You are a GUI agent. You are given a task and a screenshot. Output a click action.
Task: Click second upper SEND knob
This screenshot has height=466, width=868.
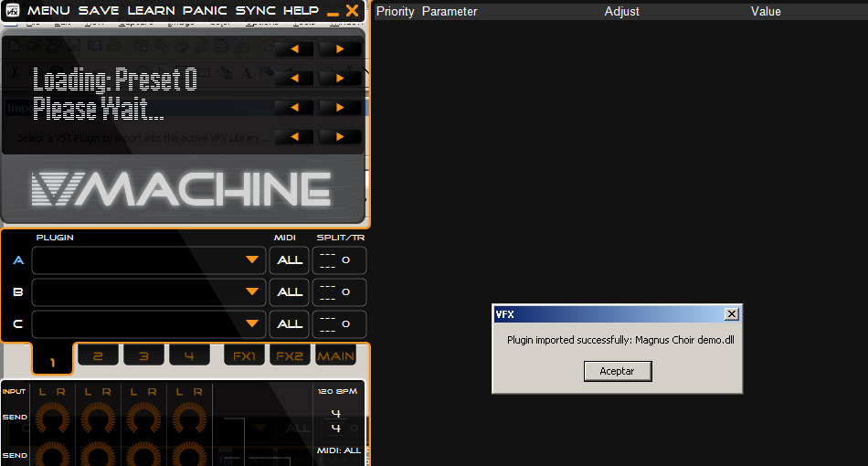pos(98,418)
